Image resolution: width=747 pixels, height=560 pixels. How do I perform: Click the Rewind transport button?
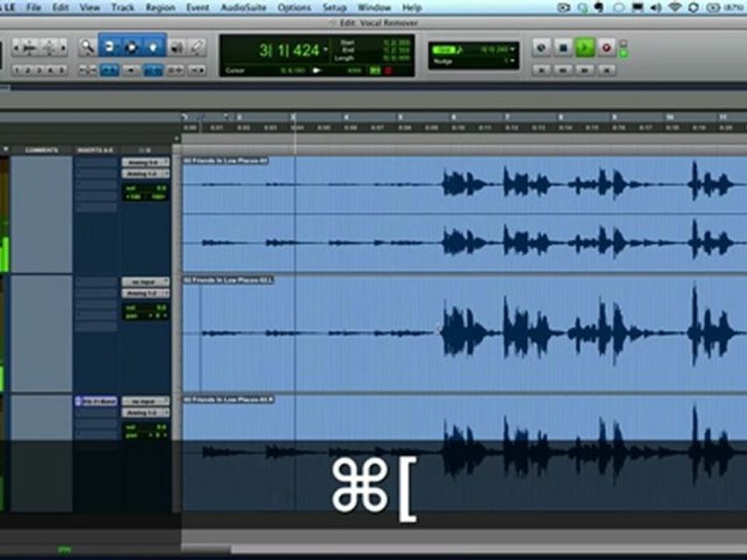pyautogui.click(x=563, y=71)
